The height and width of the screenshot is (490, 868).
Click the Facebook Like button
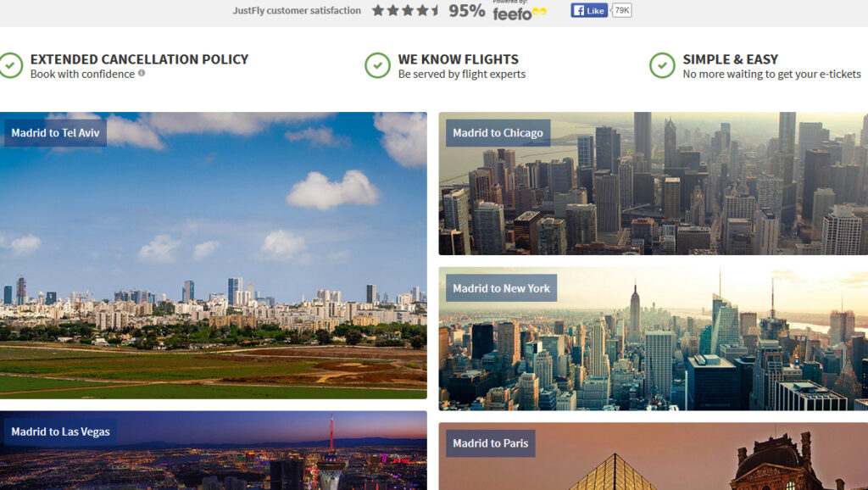tap(589, 10)
